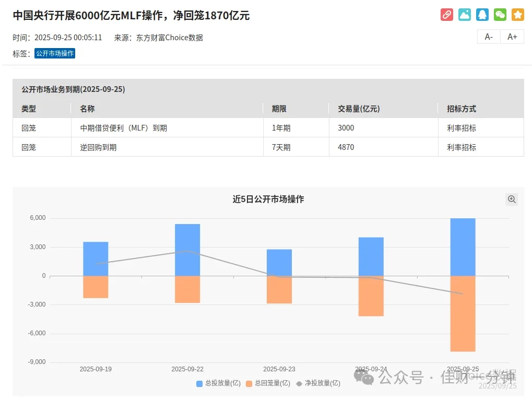Click the 招标方式 column header
Image resolution: width=532 pixels, height=399 pixels.
[x=462, y=109]
